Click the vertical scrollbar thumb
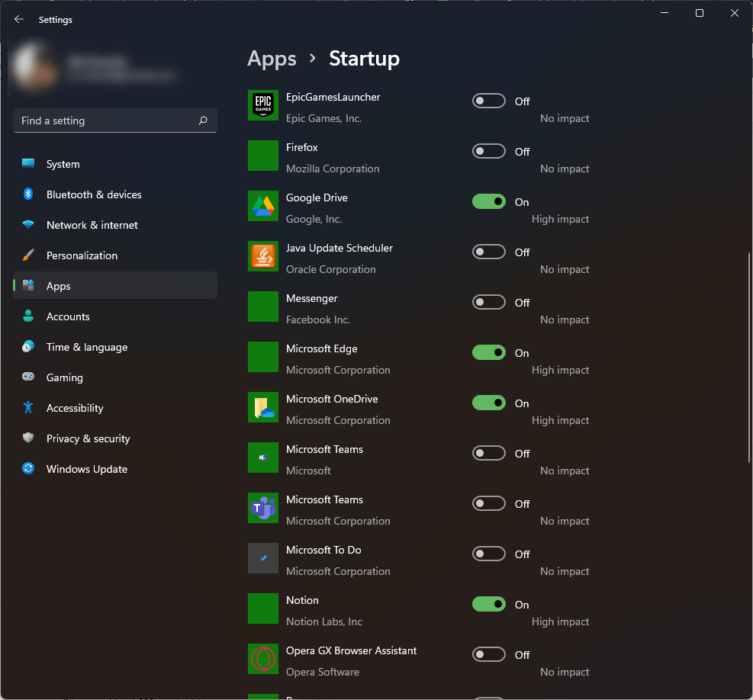 coord(748,357)
